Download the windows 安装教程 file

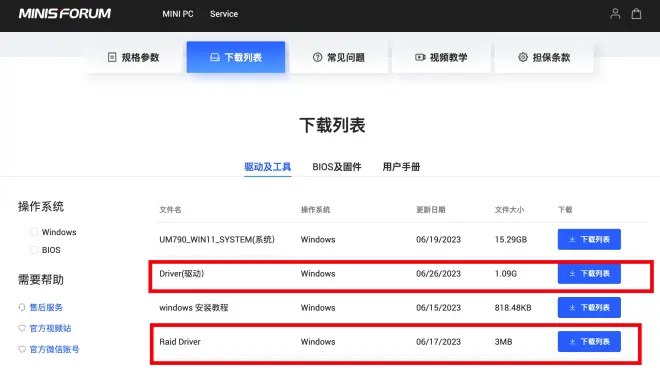tap(589, 308)
